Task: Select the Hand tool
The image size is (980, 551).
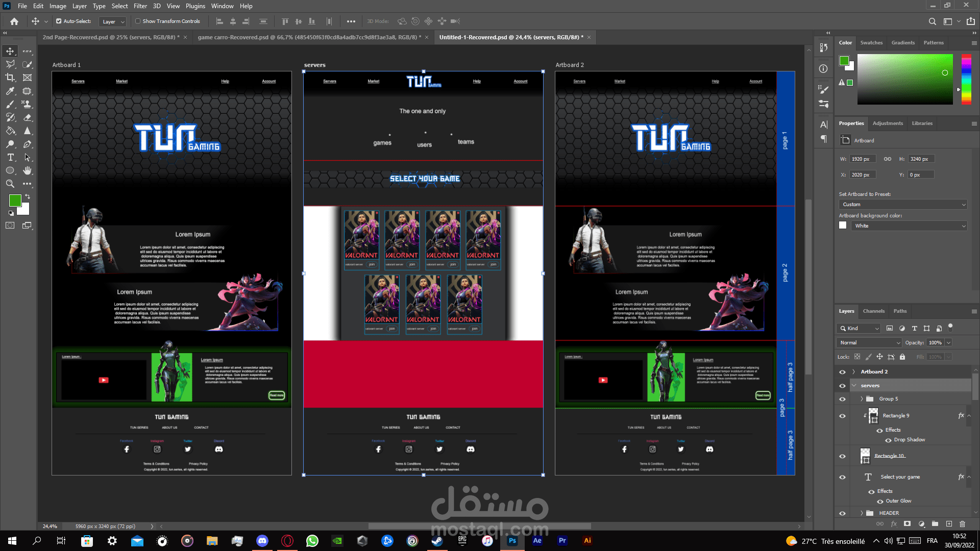Action: [28, 170]
